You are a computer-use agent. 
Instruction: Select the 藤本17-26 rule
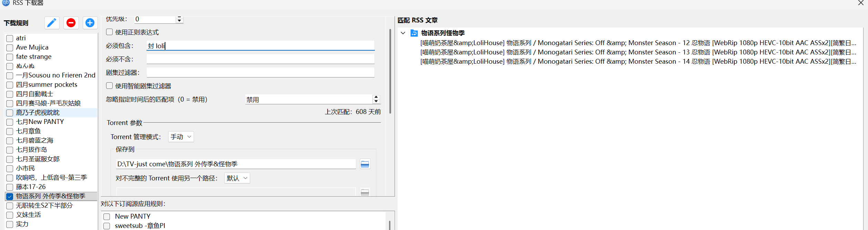(31, 187)
